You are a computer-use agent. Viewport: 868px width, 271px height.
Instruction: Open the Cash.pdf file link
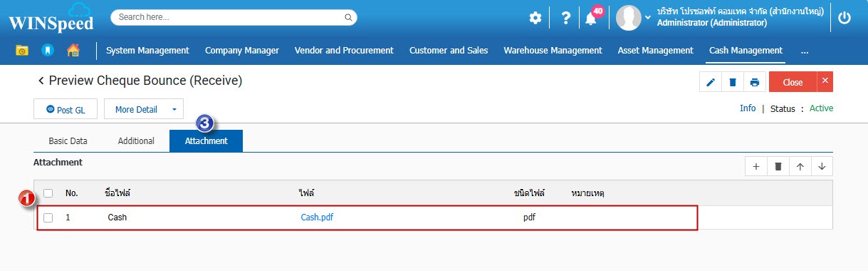(317, 218)
